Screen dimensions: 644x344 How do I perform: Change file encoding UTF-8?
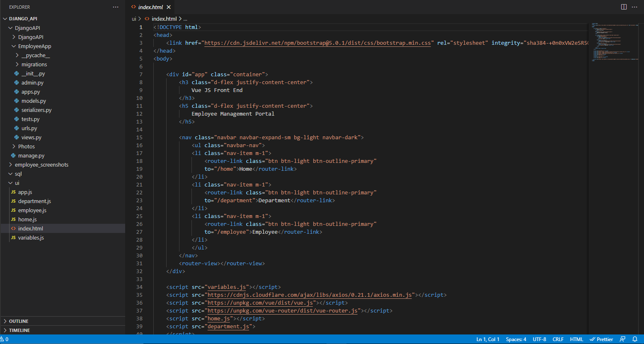point(540,339)
